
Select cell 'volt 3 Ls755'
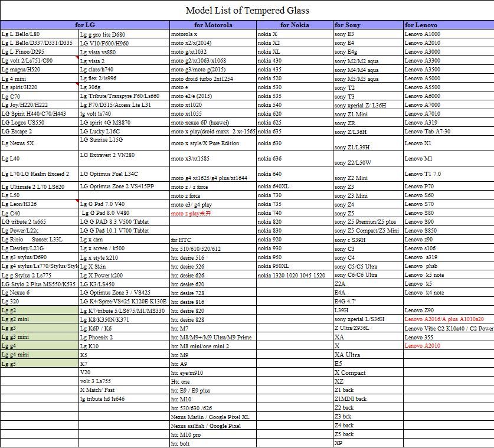point(124,381)
